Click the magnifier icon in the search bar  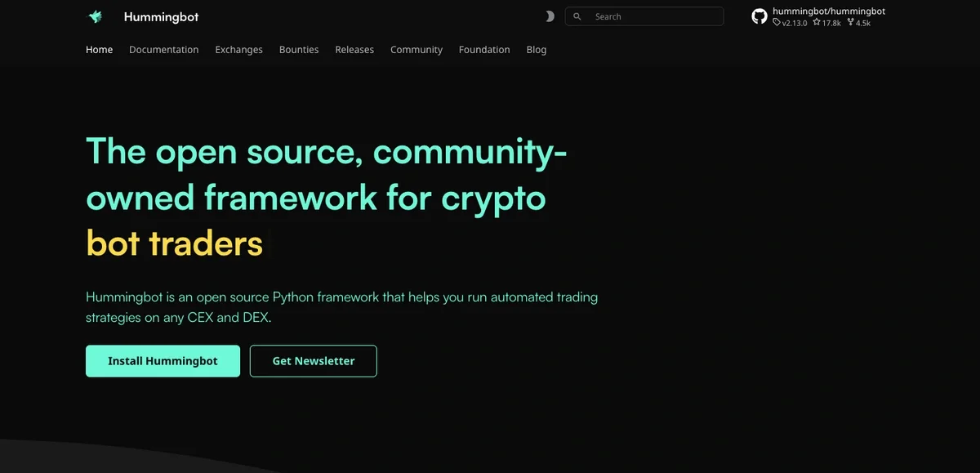pos(577,16)
